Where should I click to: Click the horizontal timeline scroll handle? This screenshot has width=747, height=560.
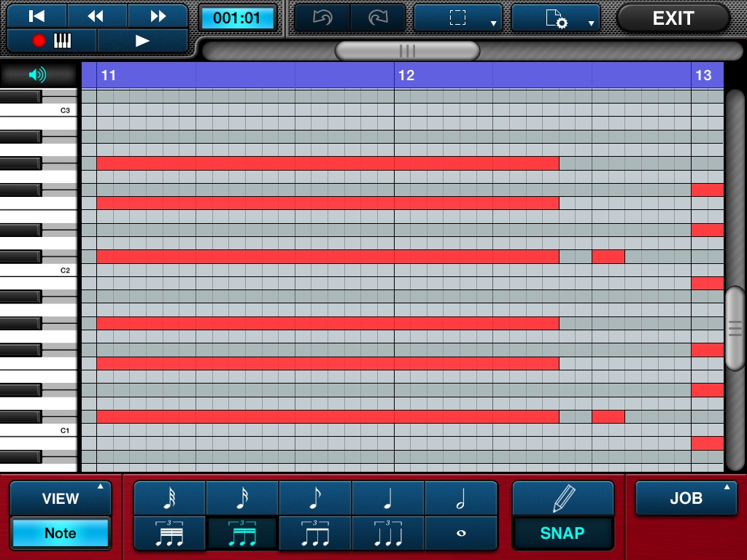pyautogui.click(x=407, y=50)
